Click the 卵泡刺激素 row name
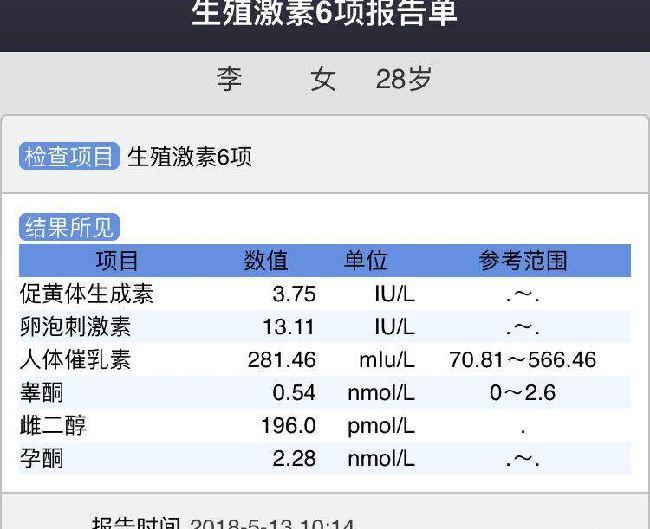650x529 pixels. 76,327
